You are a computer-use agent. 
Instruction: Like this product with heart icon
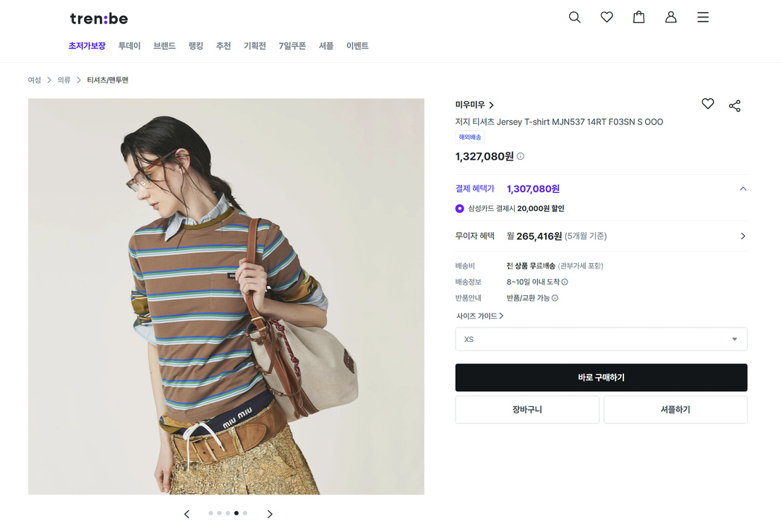(708, 103)
